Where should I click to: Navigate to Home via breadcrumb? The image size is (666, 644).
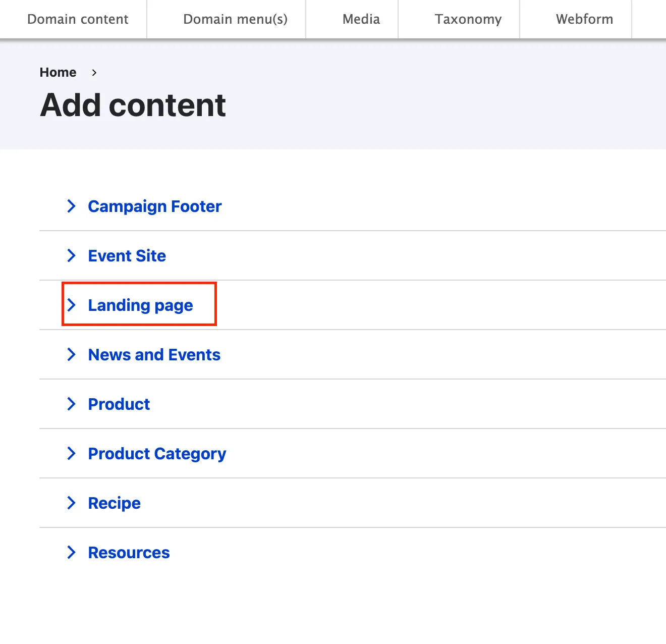(x=58, y=72)
